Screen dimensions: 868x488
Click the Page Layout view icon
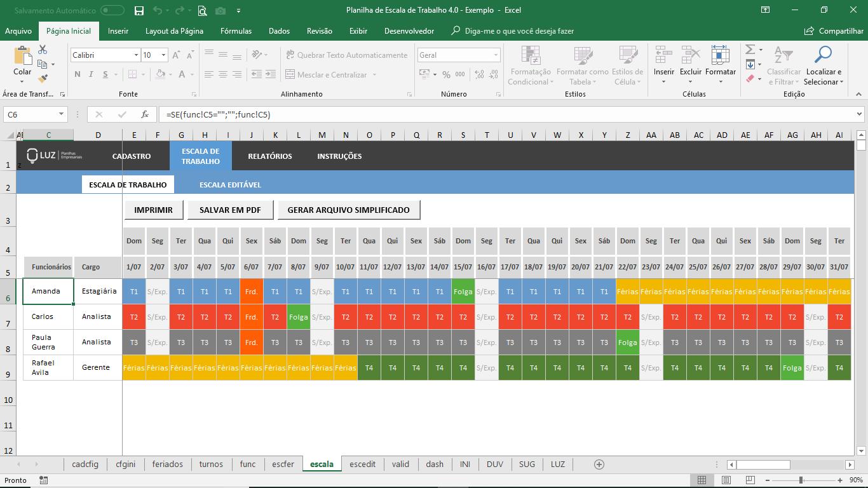coord(726,480)
